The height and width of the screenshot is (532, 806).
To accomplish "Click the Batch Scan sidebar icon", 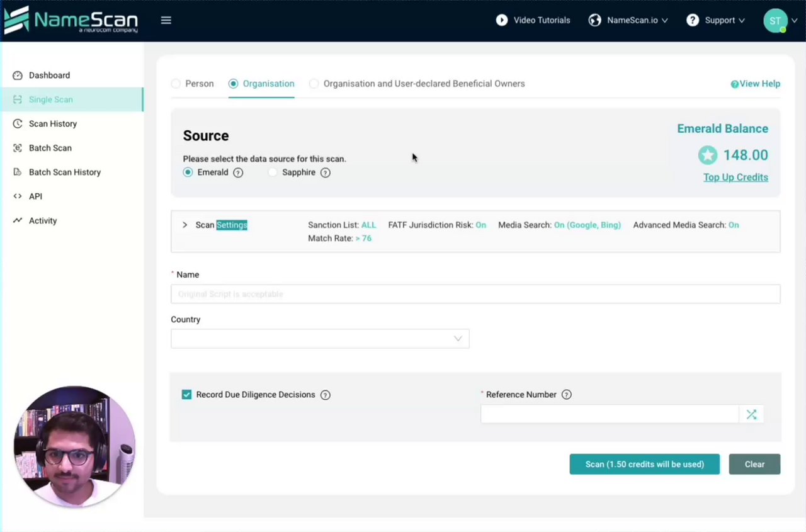I will pyautogui.click(x=18, y=148).
